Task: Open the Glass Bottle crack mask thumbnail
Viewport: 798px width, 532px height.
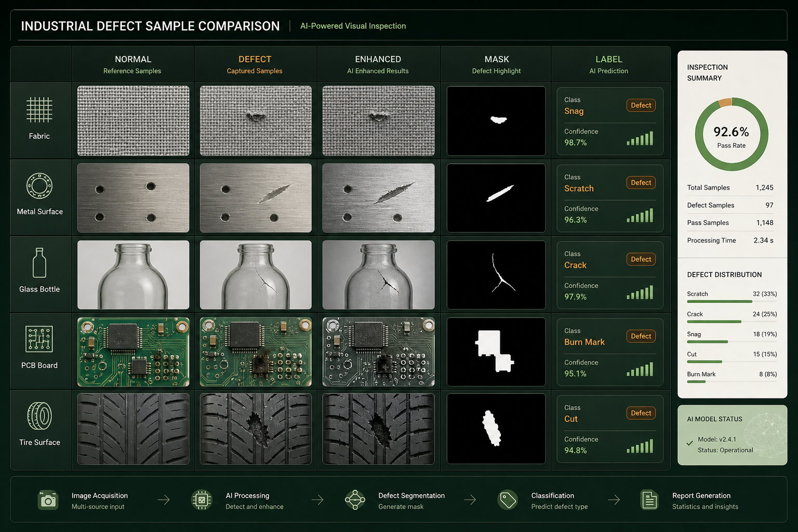Action: click(496, 275)
